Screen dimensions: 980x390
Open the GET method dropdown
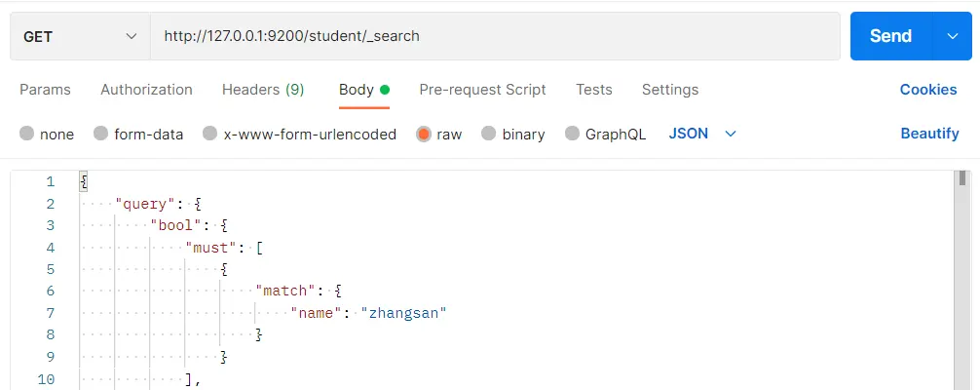80,36
